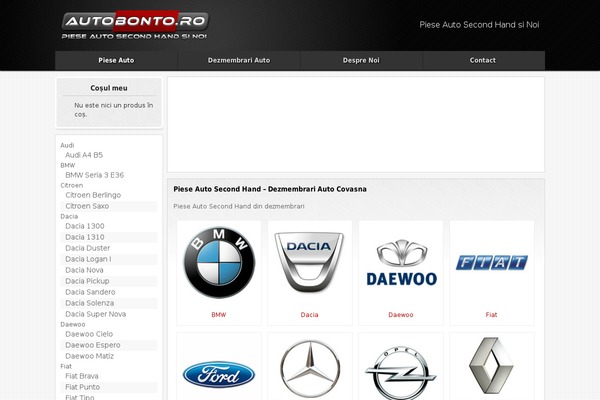Click the Dacia category heading in sidebar
The height and width of the screenshot is (400, 600).
(69, 216)
